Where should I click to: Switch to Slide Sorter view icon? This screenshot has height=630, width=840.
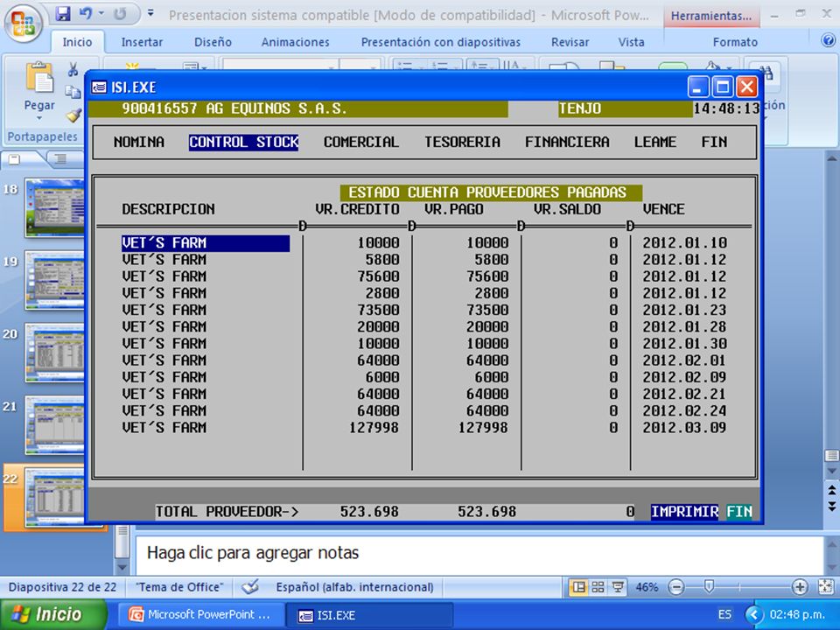click(598, 587)
